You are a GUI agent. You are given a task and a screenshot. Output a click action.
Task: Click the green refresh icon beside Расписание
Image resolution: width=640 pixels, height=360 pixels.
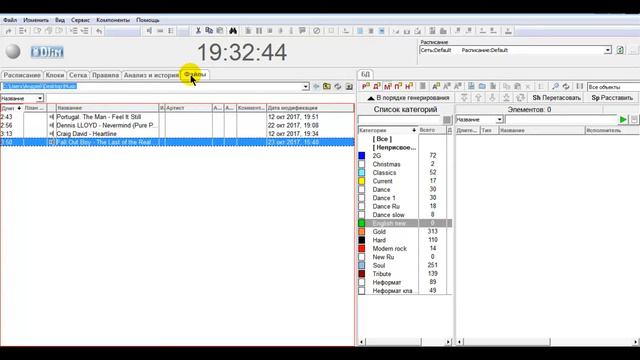tap(620, 50)
